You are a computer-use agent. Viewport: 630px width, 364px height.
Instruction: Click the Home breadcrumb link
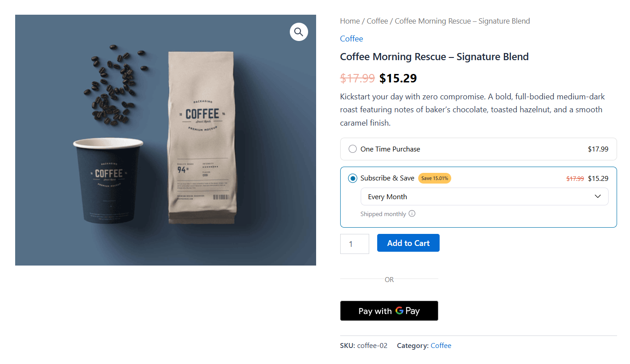[350, 20]
